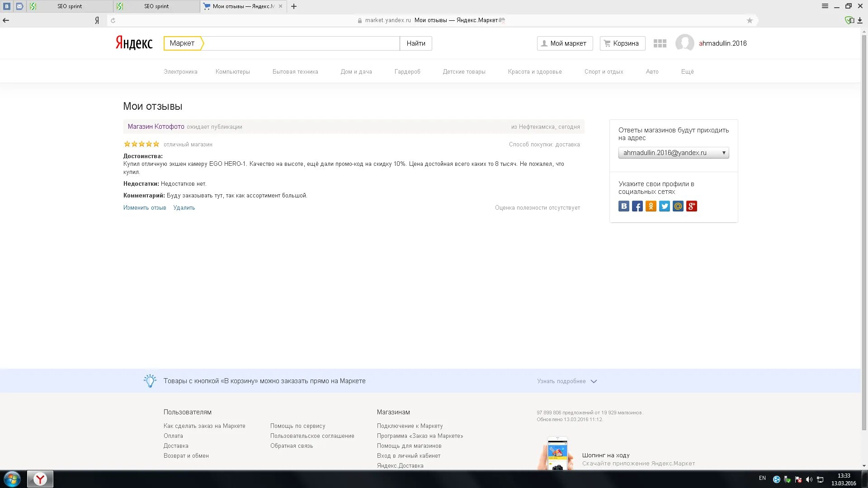Open a new browser tab

click(294, 6)
